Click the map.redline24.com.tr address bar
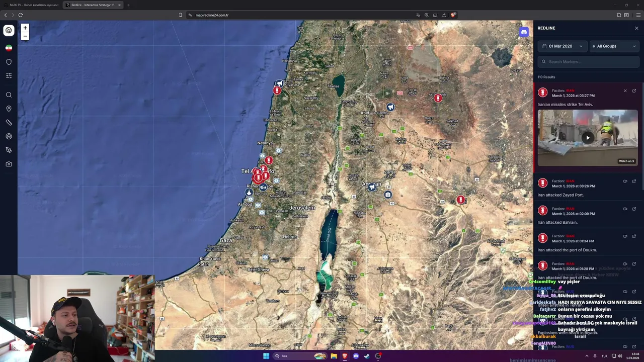 tap(212, 15)
